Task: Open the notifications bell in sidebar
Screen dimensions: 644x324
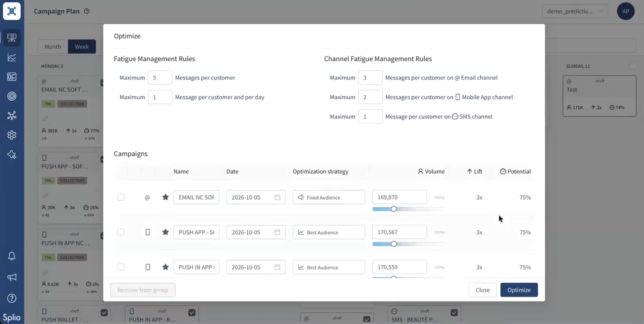Action: pos(12,256)
